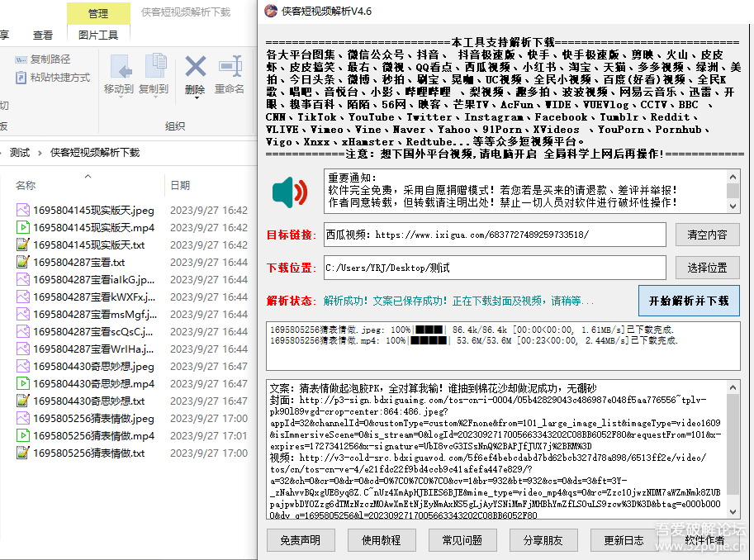Click the Rename icon in Explorer ribbon
Viewport: 754px width, 560px height.
tap(230, 66)
